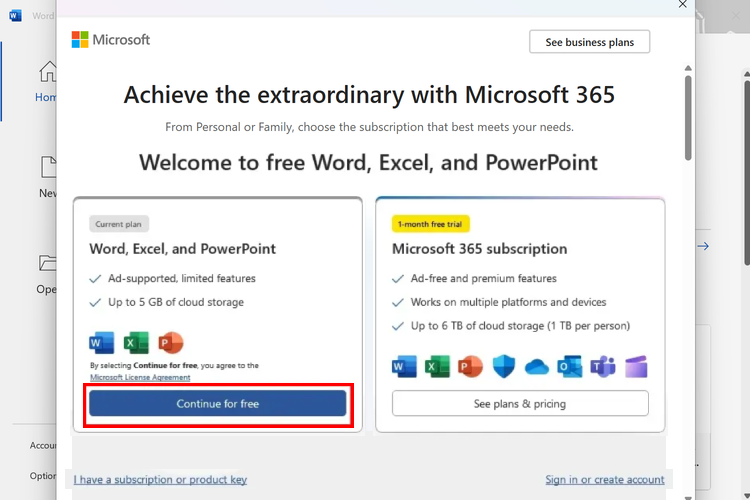Image resolution: width=750 pixels, height=500 pixels.
Task: Click the Outlook icon in subscription card
Action: [570, 367]
